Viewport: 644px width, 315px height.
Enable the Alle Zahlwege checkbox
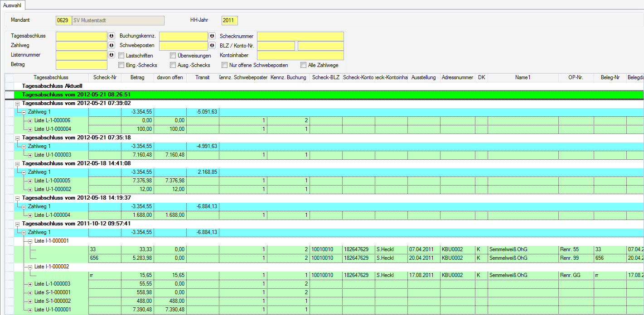303,65
